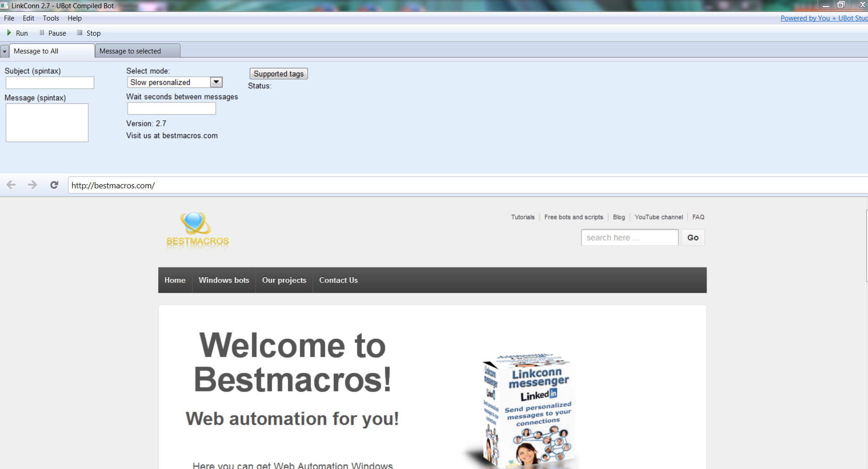Open the Powered by You + UBot Studio link
The image size is (868, 469).
(824, 18)
